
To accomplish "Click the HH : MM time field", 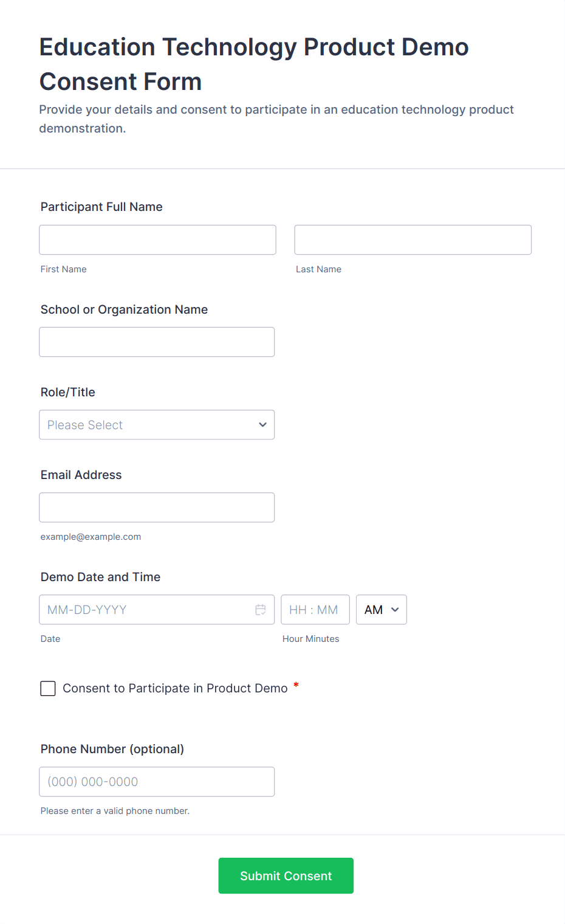I will pyautogui.click(x=315, y=610).
